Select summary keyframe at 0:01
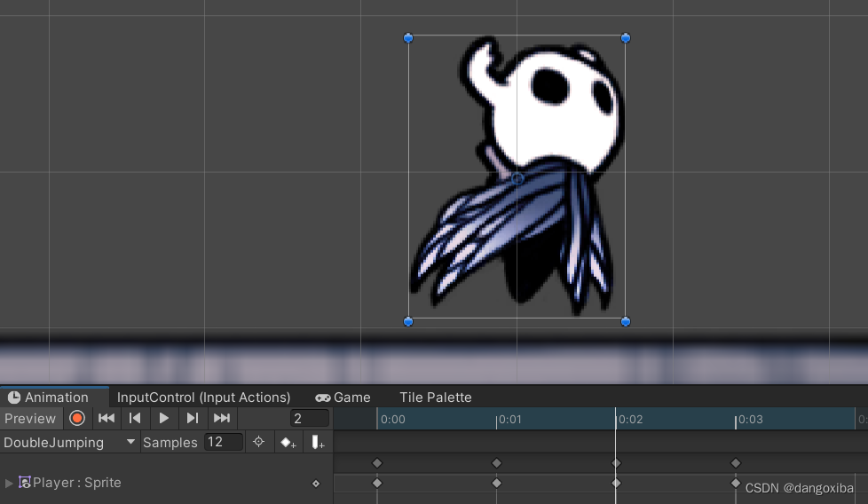Viewport: 868px width, 504px height. tap(496, 463)
